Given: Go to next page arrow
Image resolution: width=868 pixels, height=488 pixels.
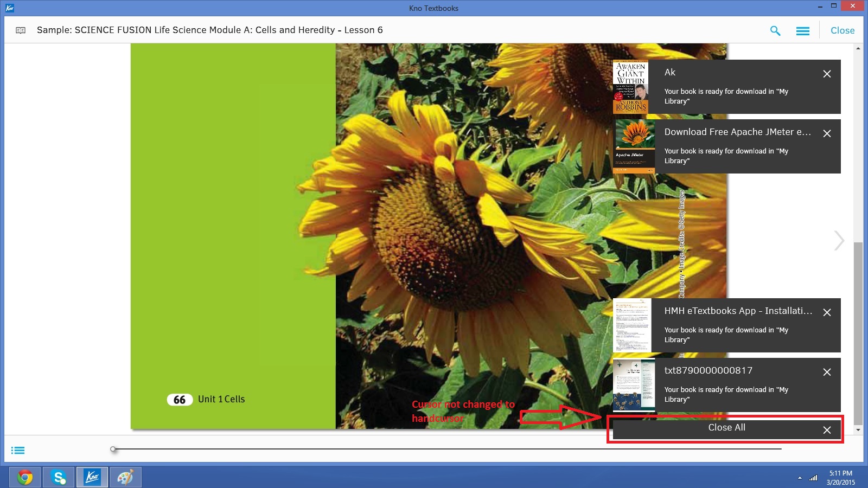Looking at the screenshot, I should [839, 240].
